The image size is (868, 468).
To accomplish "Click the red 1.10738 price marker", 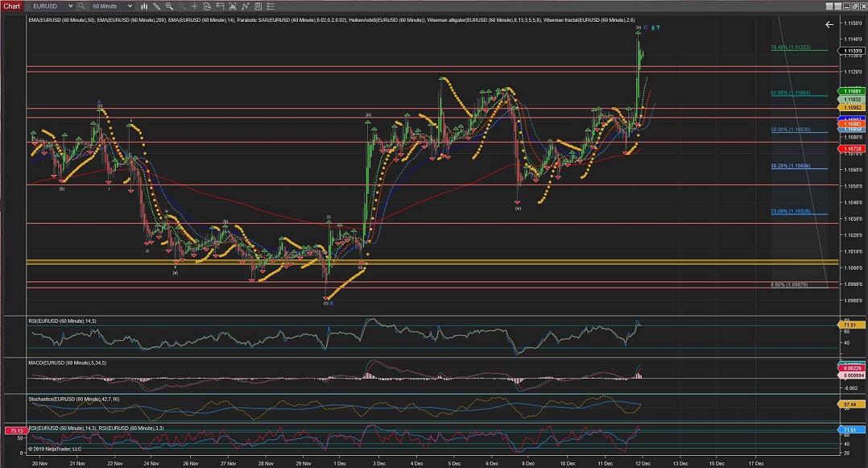I will pyautogui.click(x=852, y=149).
